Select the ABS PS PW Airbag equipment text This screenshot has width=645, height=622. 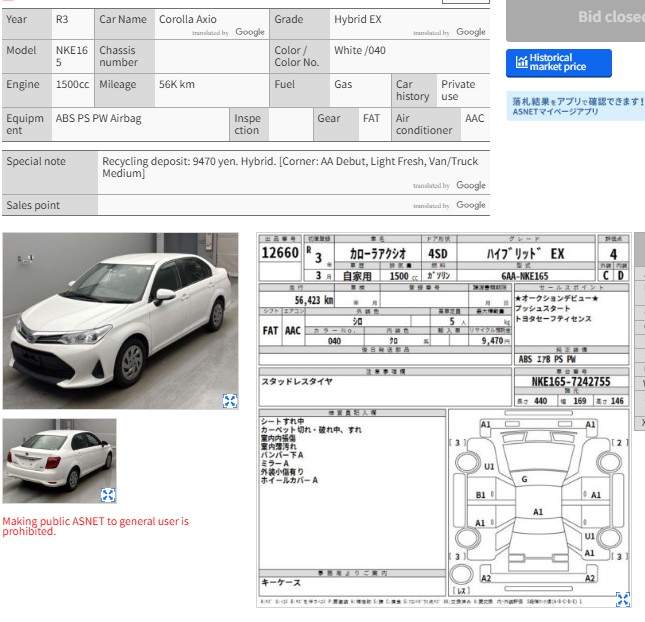point(98,118)
